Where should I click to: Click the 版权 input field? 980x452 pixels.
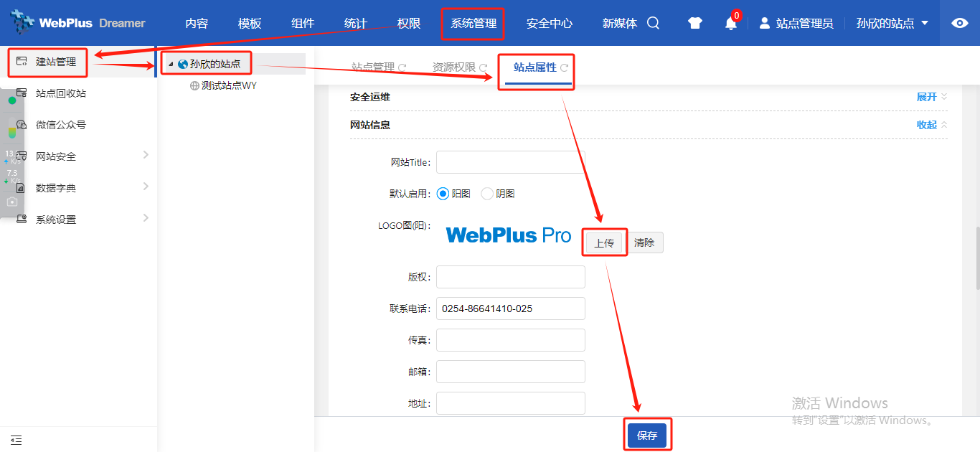511,277
